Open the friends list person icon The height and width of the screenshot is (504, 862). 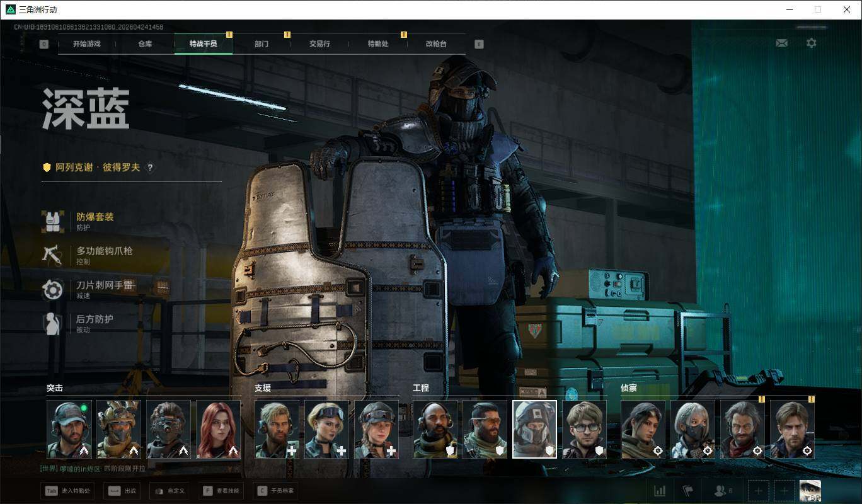pyautogui.click(x=721, y=491)
